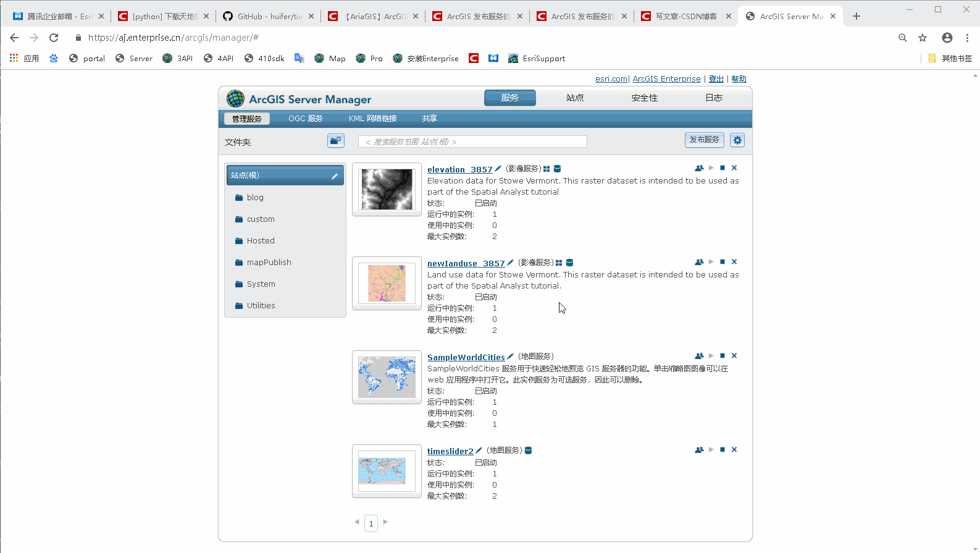
Task: Create new folder icon beside 文件夹
Action: (336, 141)
